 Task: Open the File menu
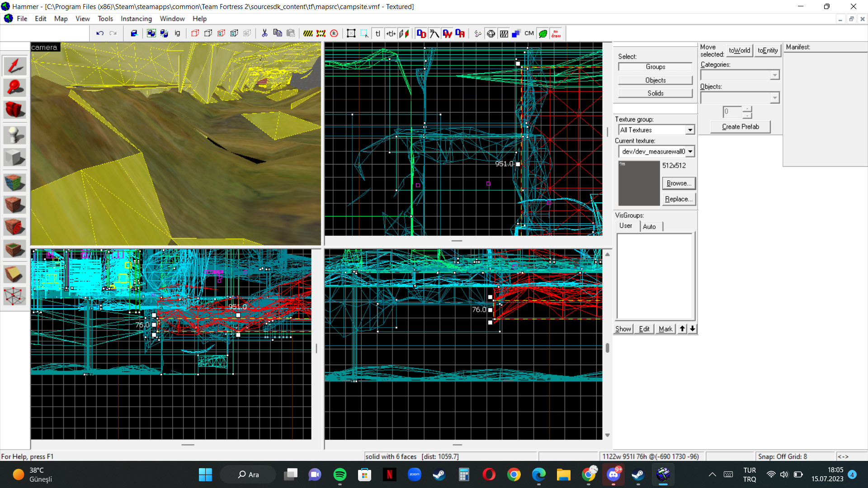pyautogui.click(x=22, y=19)
